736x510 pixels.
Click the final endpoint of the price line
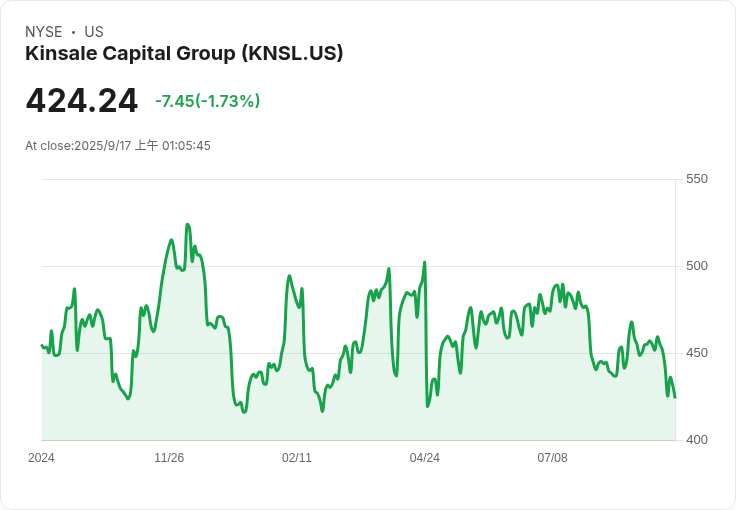tap(675, 397)
